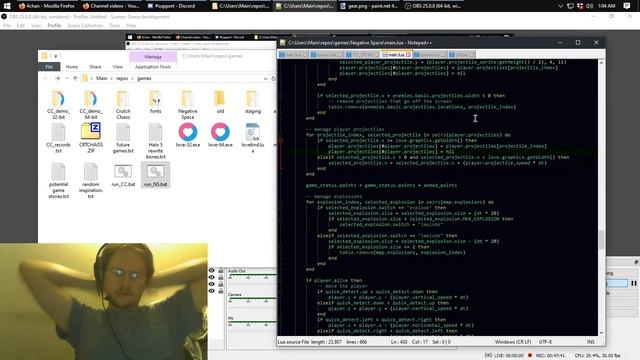640x360 pixels.
Task: Go forward in File Explorer
Action: point(57,78)
